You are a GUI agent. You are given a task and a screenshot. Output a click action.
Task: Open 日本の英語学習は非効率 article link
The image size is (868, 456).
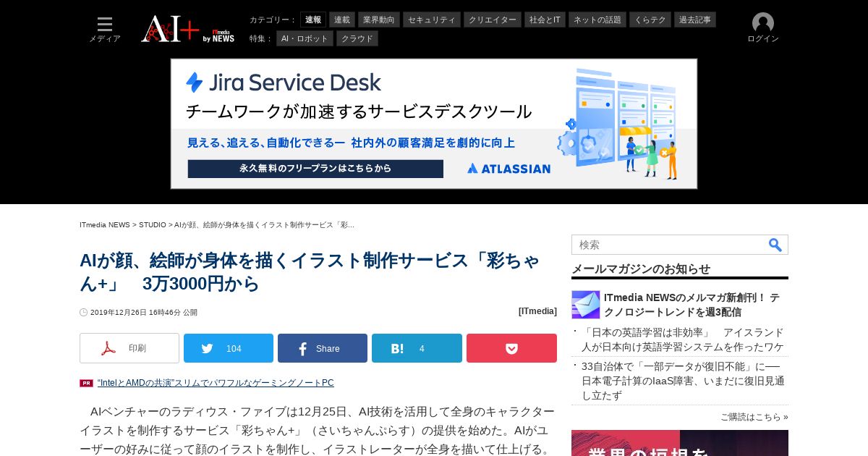[683, 339]
